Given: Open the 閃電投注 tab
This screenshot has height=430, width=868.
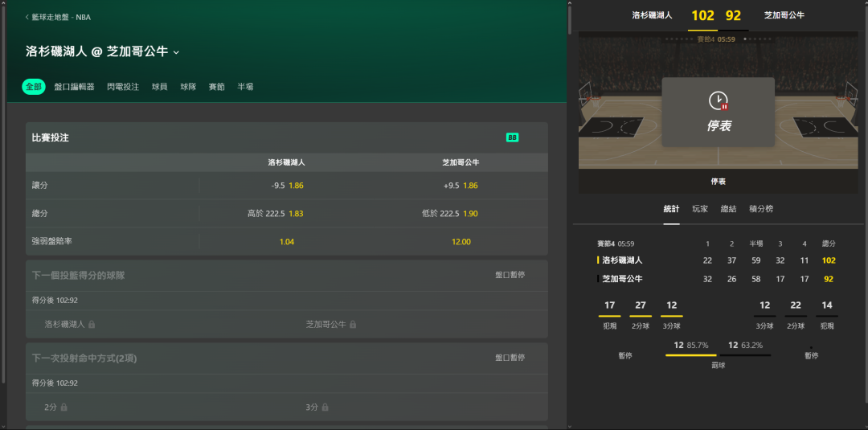Looking at the screenshot, I should point(123,87).
